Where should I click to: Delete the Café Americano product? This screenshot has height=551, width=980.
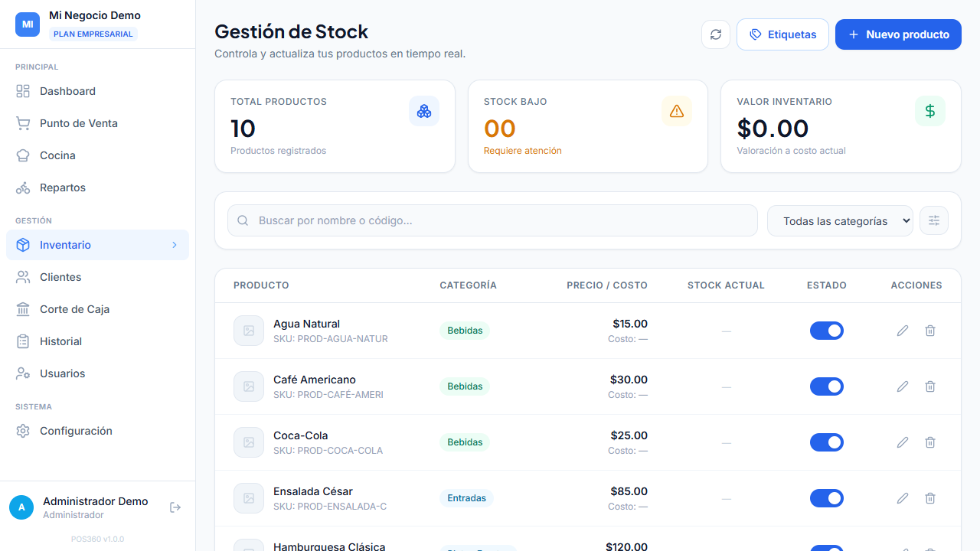pyautogui.click(x=930, y=386)
